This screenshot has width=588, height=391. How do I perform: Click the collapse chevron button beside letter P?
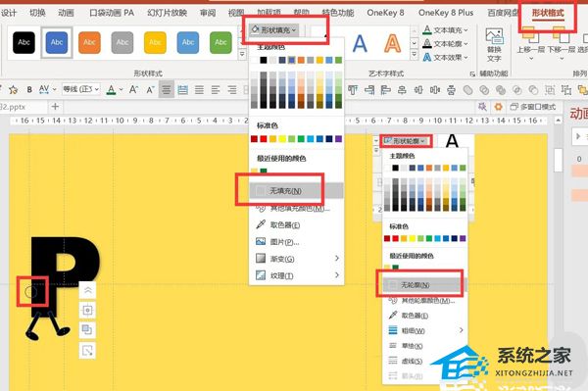pyautogui.click(x=87, y=290)
